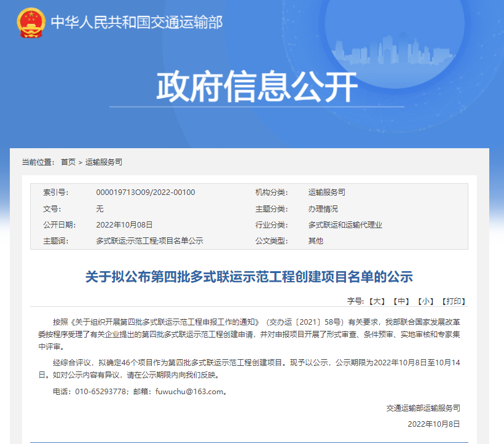Click the signature 交通运输部运输服务司
Image resolution: width=504 pixels, height=444 pixels.
(x=423, y=408)
